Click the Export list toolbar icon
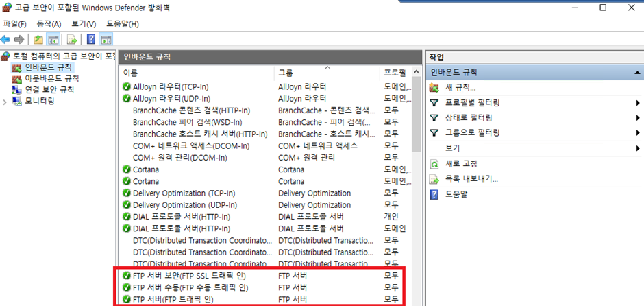 pyautogui.click(x=71, y=39)
